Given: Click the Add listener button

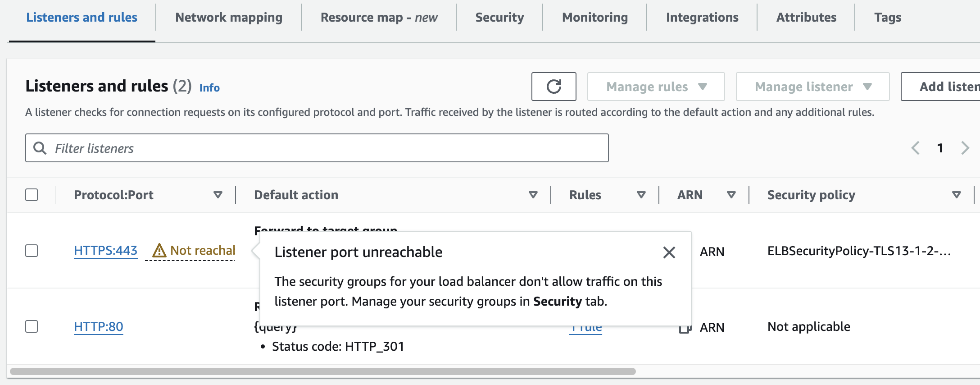Looking at the screenshot, I should [x=940, y=87].
